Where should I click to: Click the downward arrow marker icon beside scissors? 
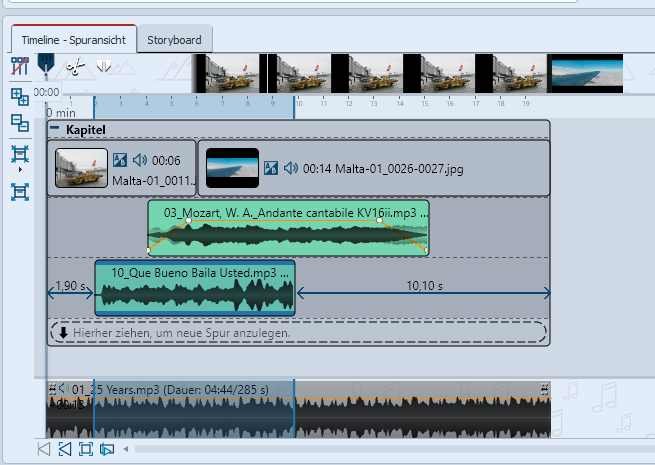[103, 67]
